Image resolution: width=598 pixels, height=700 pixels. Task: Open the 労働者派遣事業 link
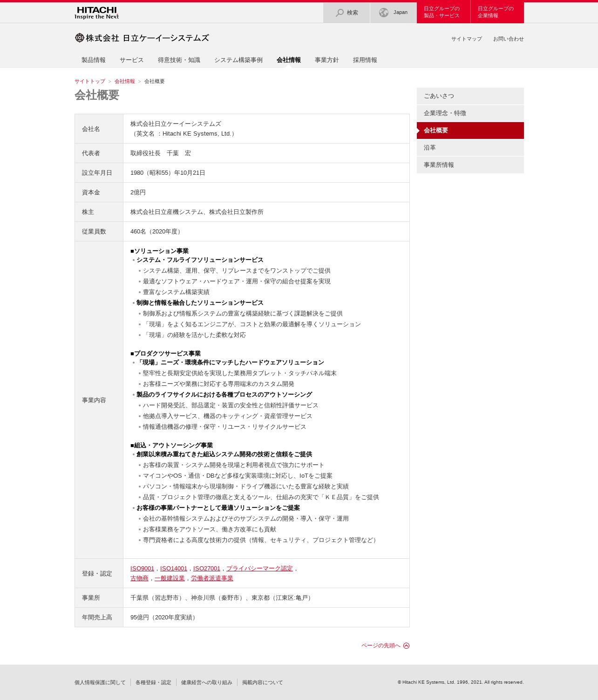[212, 578]
